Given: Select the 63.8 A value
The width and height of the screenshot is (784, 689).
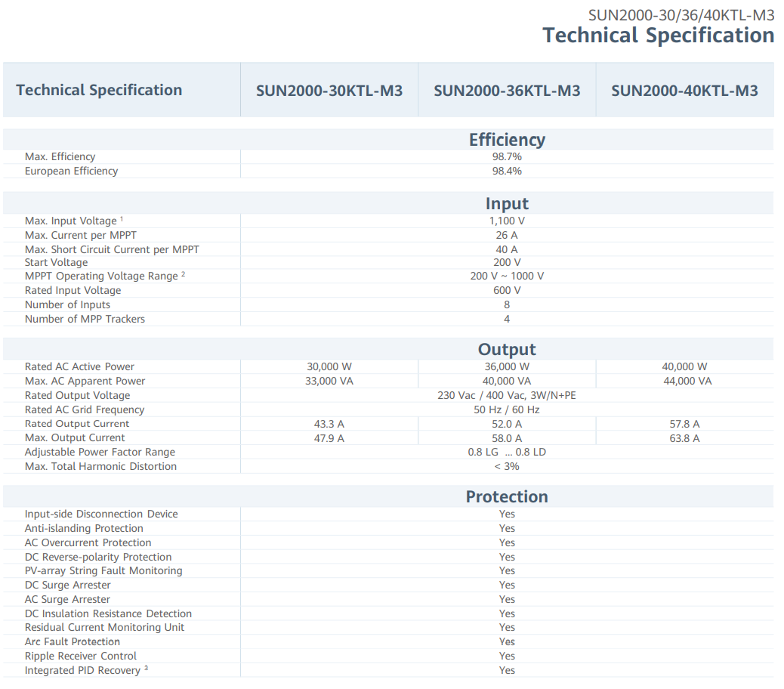Looking at the screenshot, I should pyautogui.click(x=684, y=438).
